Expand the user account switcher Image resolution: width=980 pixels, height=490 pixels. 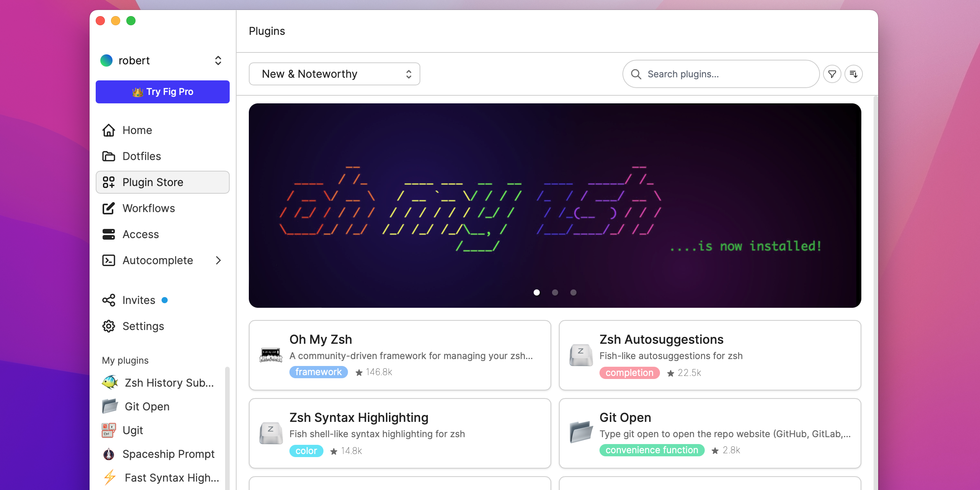(218, 60)
